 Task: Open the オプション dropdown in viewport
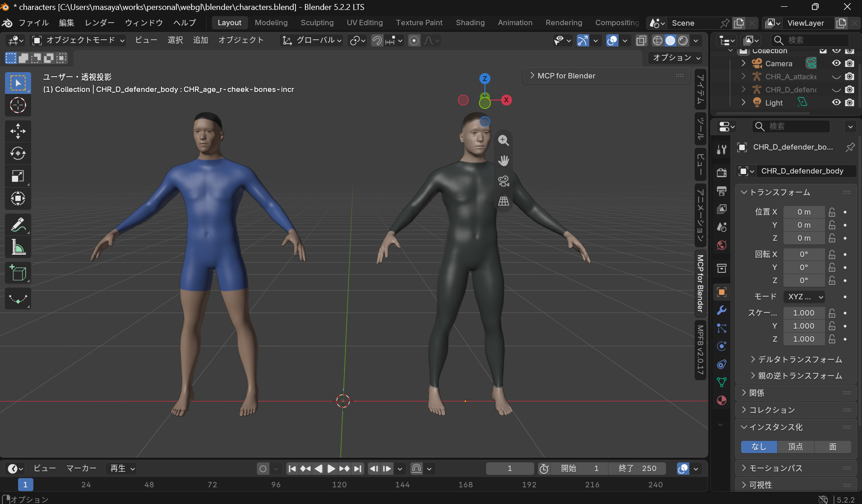coord(676,58)
